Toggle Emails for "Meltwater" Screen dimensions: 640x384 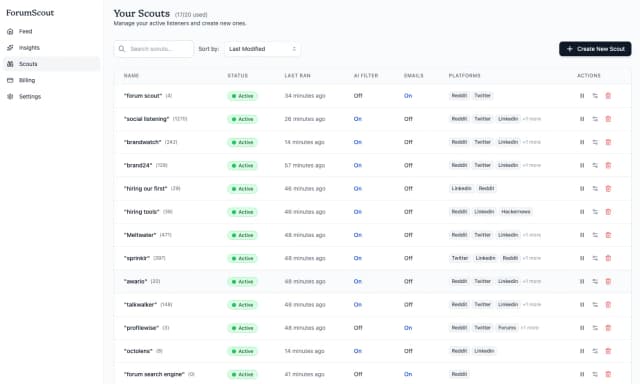coord(408,235)
